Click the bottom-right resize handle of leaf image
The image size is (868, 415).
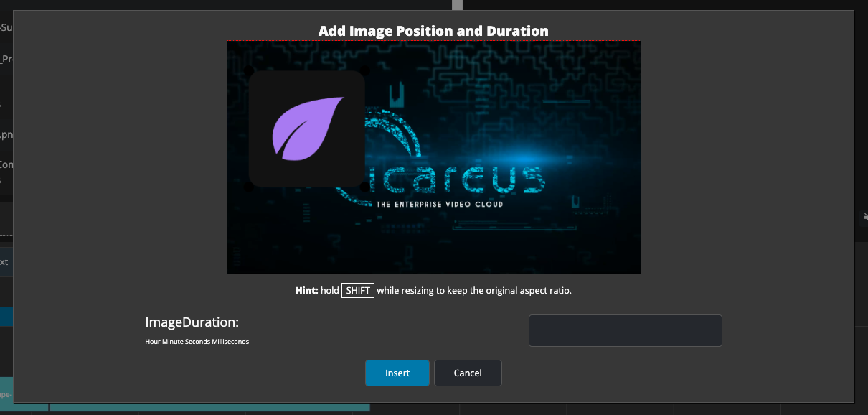coord(364,187)
